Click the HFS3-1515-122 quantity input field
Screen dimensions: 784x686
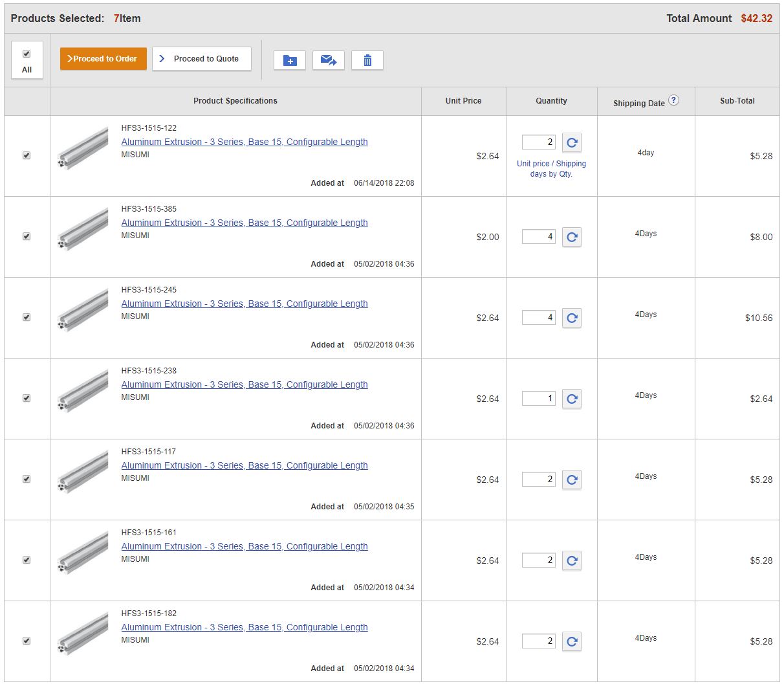point(538,142)
